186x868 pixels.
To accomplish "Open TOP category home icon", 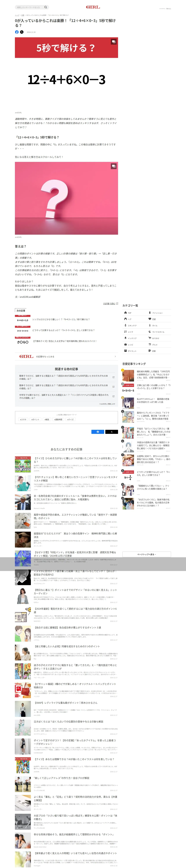I will [x=125, y=313].
